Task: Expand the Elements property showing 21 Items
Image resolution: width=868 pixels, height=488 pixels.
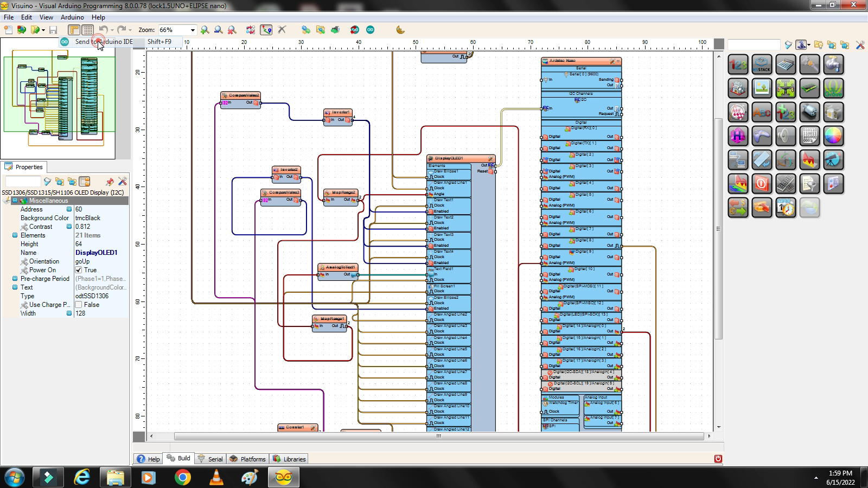Action: 15,235
